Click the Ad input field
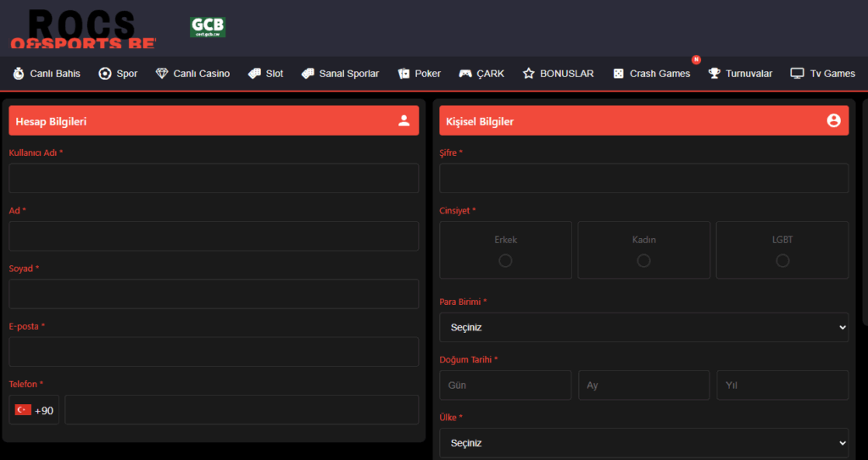Viewport: 868px width, 460px height. tap(214, 236)
